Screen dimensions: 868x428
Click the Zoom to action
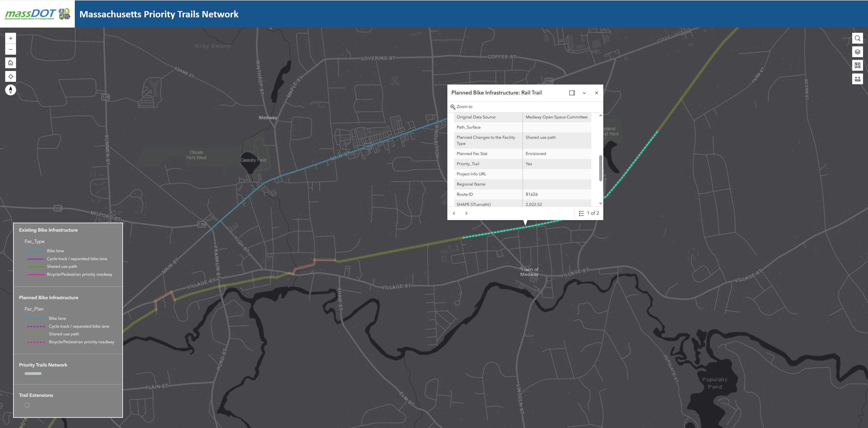[x=462, y=107]
